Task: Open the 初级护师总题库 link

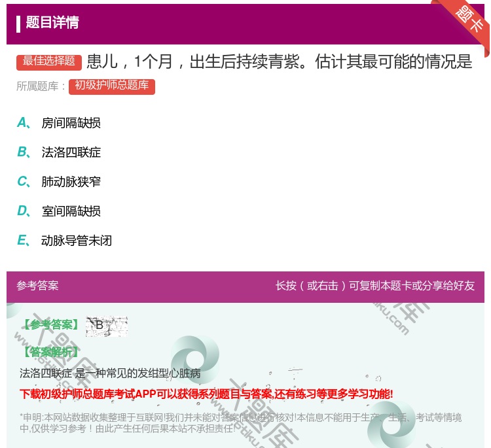Action: (112, 86)
